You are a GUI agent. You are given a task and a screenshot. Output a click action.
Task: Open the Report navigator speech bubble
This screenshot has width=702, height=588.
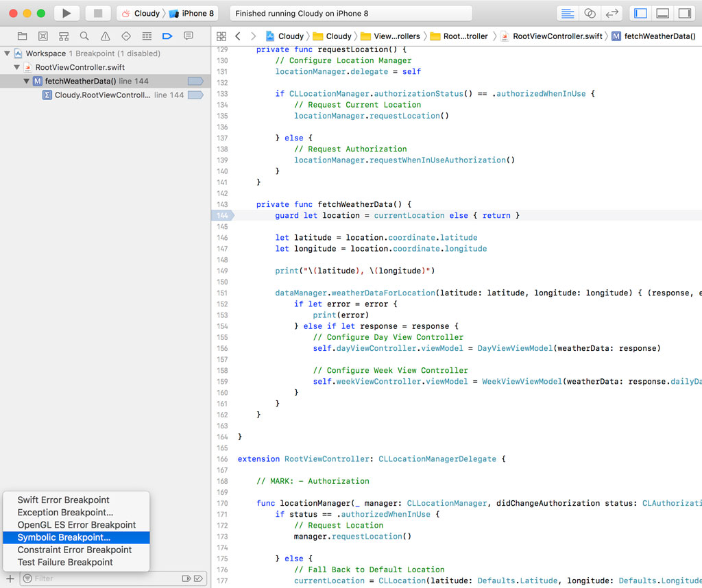click(x=188, y=36)
